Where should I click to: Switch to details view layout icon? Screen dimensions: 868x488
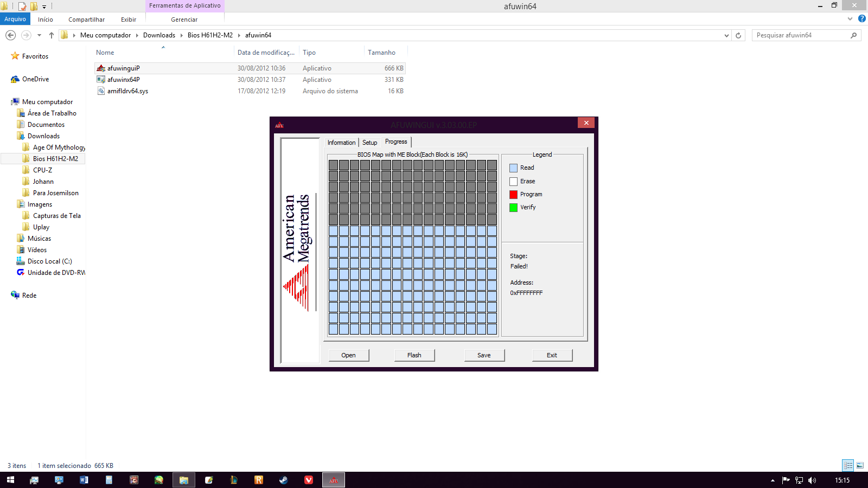click(848, 465)
